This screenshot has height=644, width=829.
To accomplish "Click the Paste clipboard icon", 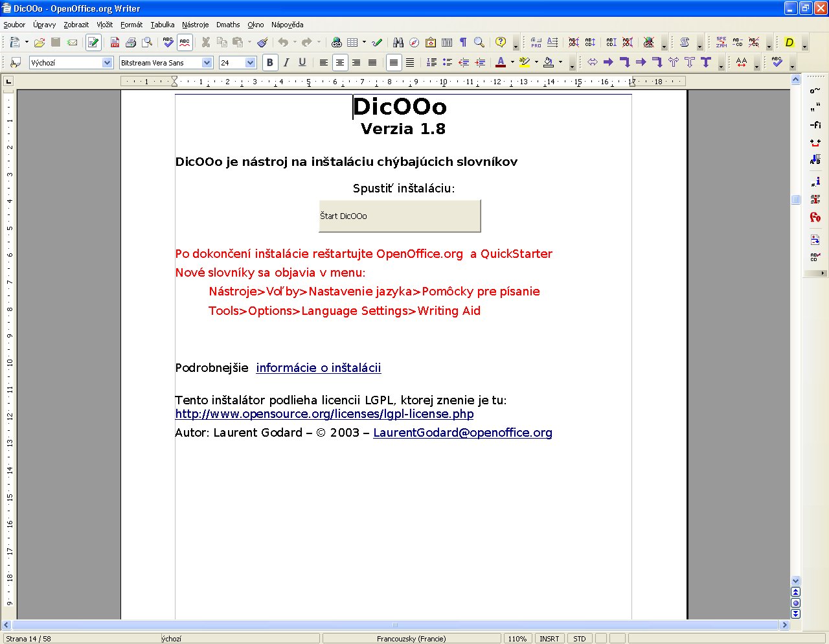I will click(x=238, y=42).
